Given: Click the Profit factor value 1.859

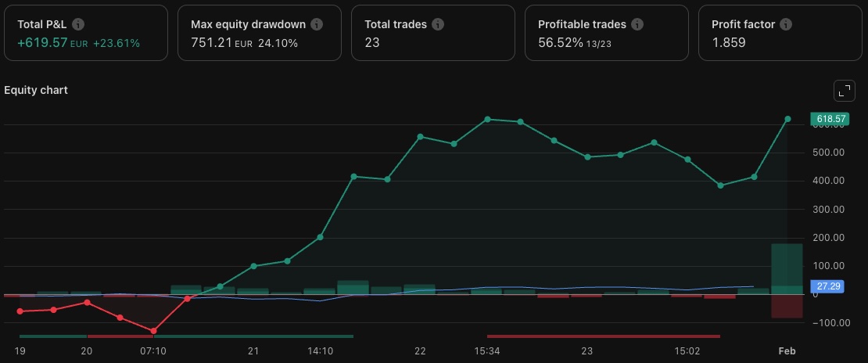Looking at the screenshot, I should [728, 42].
